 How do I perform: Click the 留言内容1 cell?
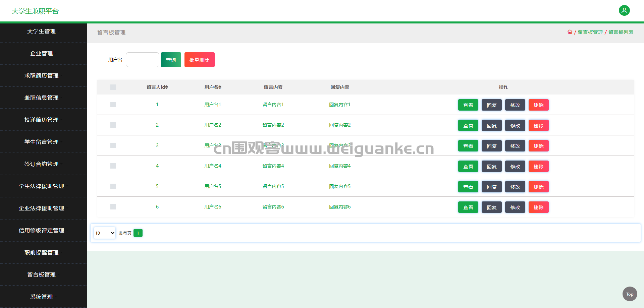[273, 105]
